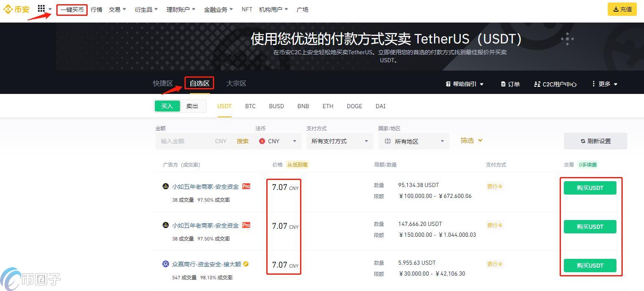
Task: Click the 刷新设置 refresh button
Action: 595,141
